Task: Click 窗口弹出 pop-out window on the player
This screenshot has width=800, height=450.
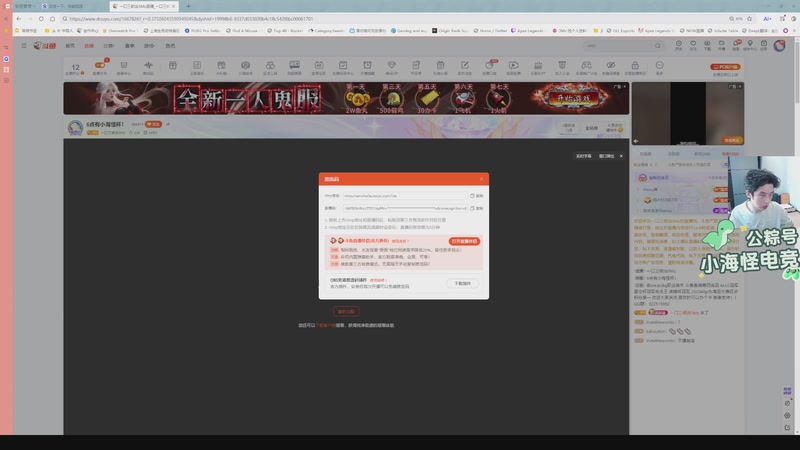Action: [606, 156]
